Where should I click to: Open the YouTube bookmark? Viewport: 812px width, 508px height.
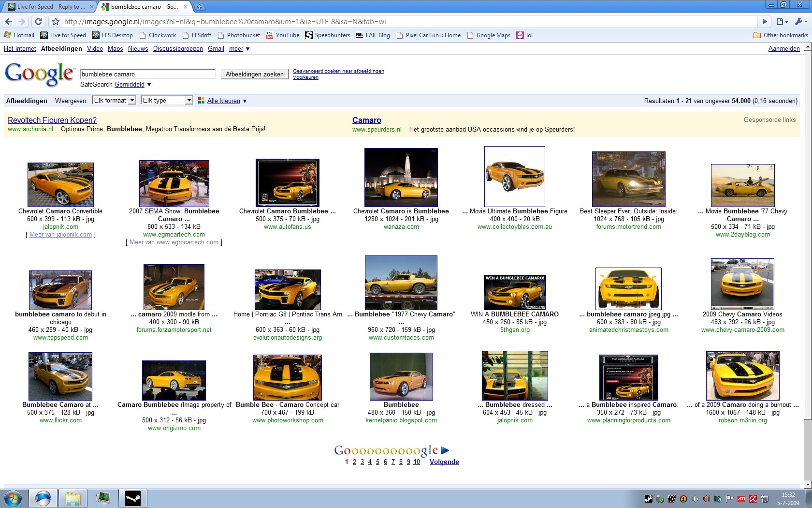[x=283, y=35]
